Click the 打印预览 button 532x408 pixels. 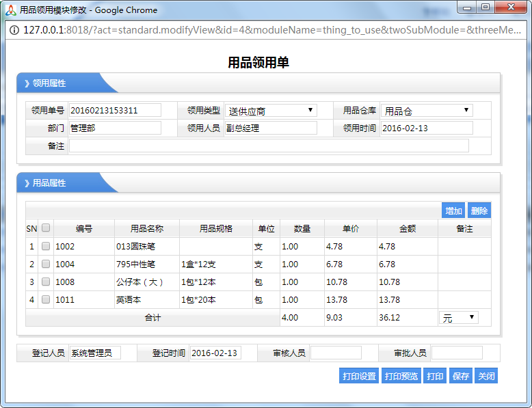pos(400,376)
